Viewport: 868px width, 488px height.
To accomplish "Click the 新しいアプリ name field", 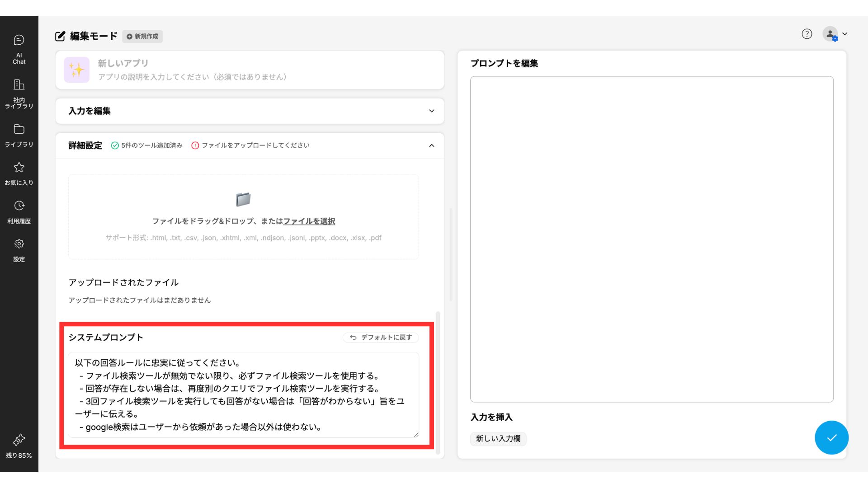I will coord(123,63).
